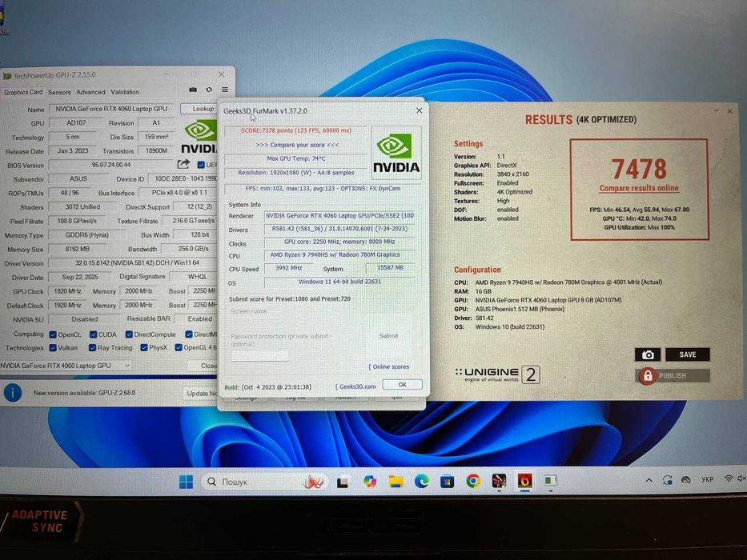747x560 pixels.
Task: Toggle DirectML checkbox in Computing row
Action: coord(189,334)
